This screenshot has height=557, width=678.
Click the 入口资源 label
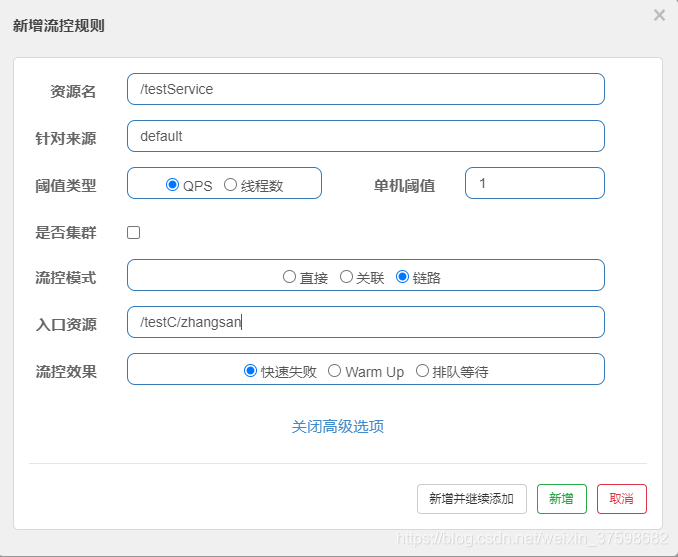(66, 325)
